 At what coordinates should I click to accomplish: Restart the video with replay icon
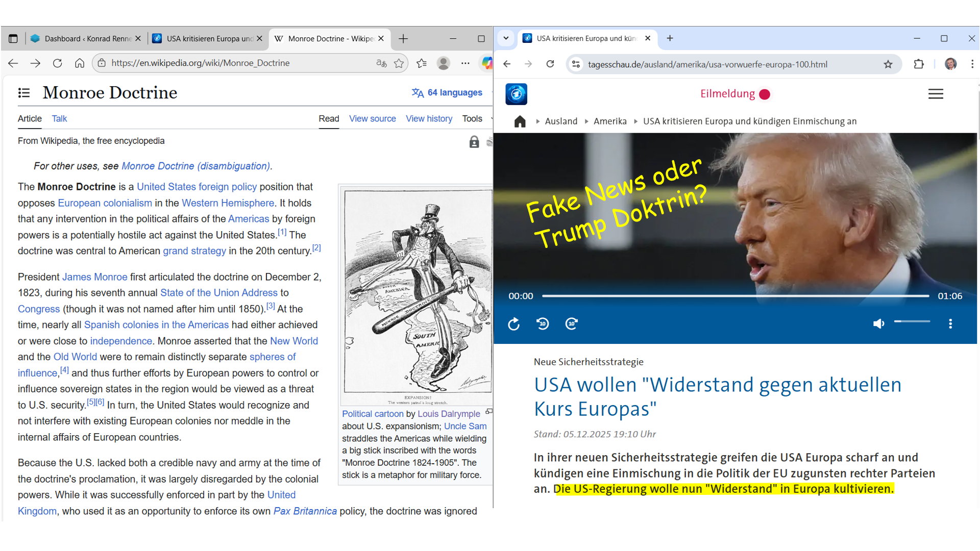(513, 324)
